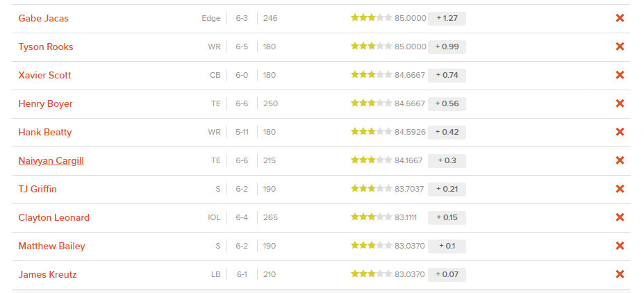Open Gabe Jacas player profile link
Screen dimensions: 644x293
point(43,18)
